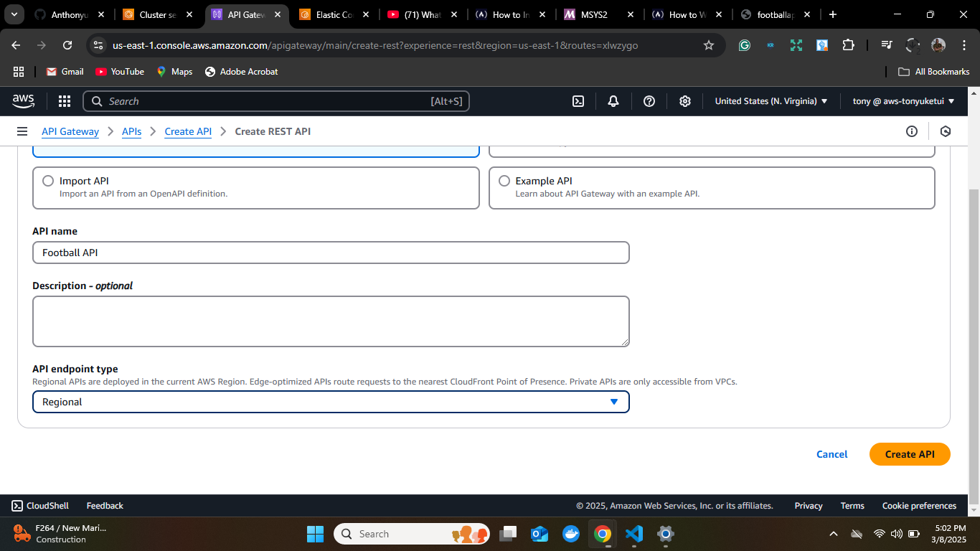Image resolution: width=980 pixels, height=551 pixels.
Task: Launch CloudShell from the top navigation bar
Action: pyautogui.click(x=578, y=102)
